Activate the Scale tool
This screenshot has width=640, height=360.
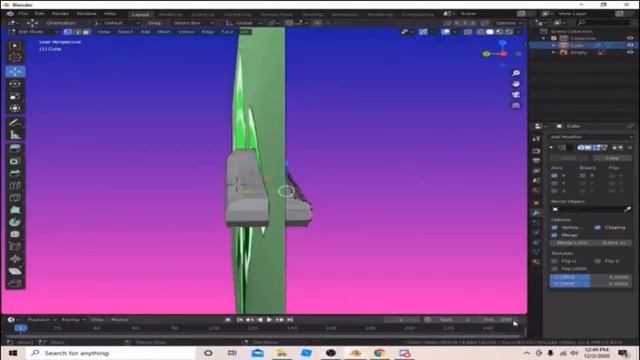(x=15, y=96)
